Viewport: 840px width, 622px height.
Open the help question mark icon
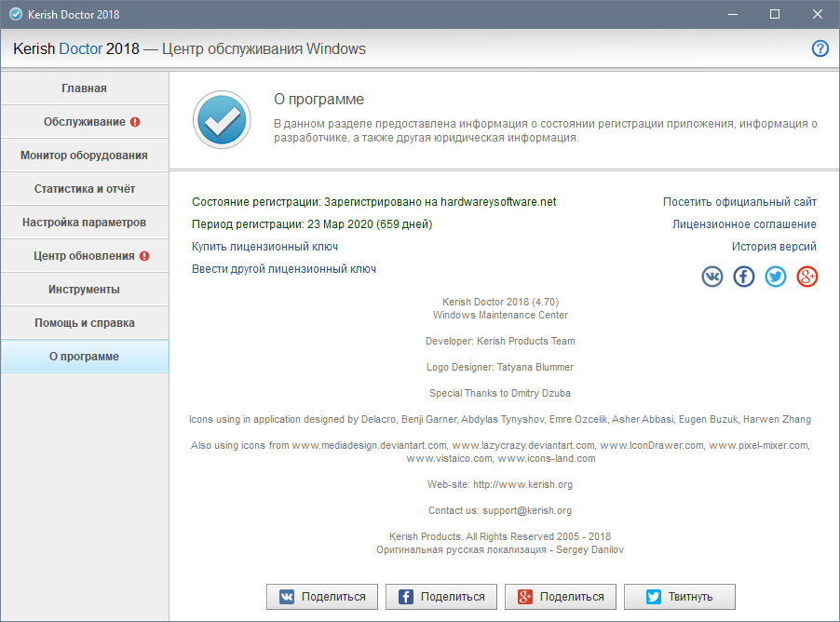point(820,48)
